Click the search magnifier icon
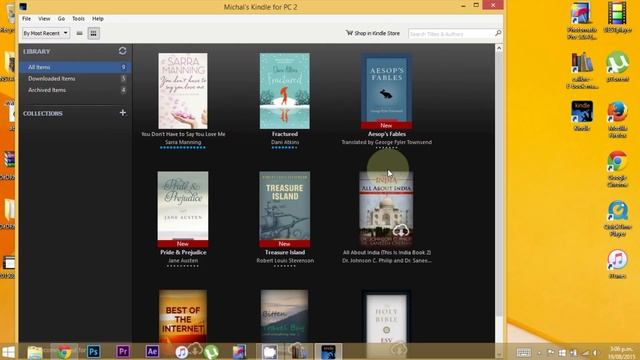Image resolution: width=640 pixels, height=360 pixels. 498,33
